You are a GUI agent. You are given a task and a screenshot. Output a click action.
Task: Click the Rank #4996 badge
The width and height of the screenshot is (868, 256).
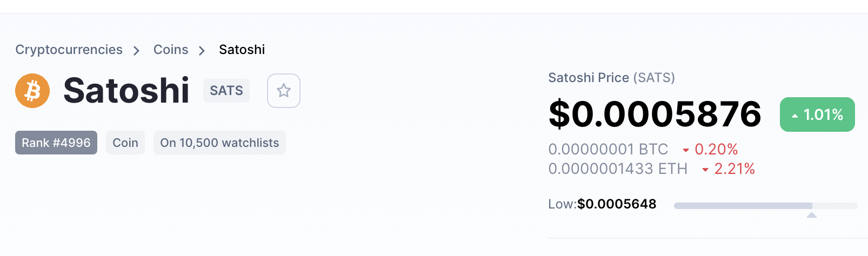point(56,143)
